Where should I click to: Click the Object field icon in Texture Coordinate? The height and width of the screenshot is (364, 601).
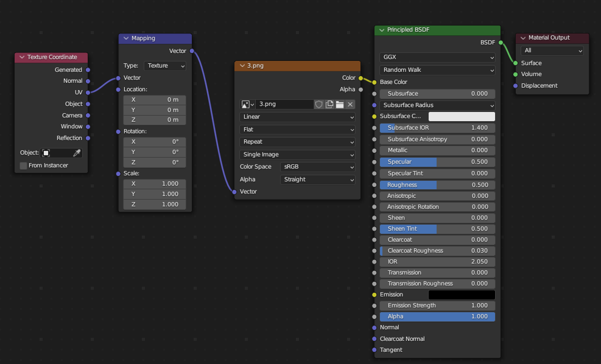(x=46, y=153)
